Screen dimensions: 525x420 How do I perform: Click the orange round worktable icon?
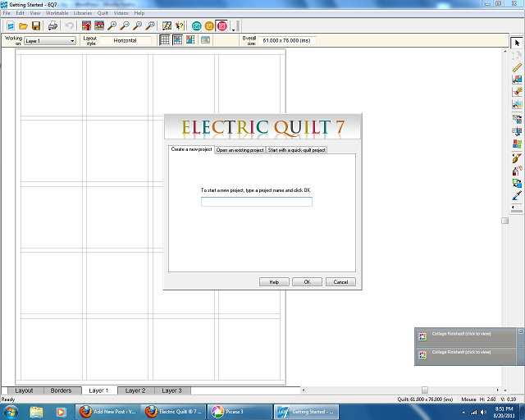click(x=209, y=25)
